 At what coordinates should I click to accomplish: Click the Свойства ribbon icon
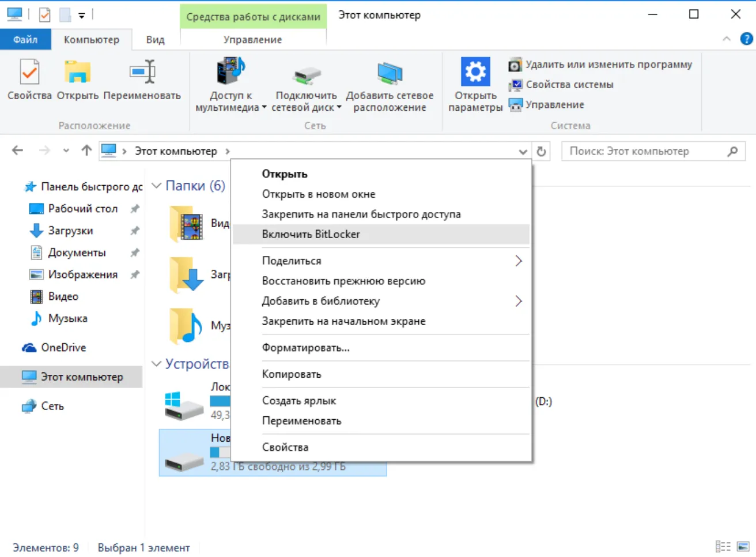pyautogui.click(x=29, y=73)
